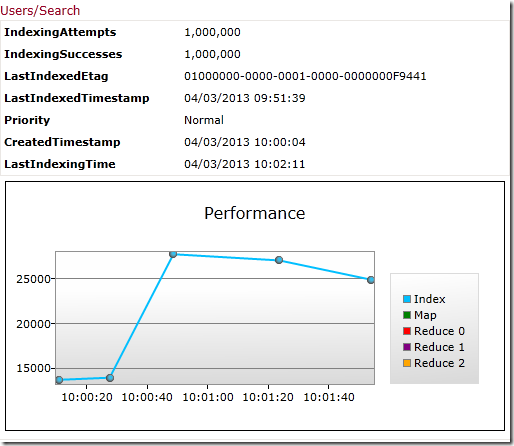Select the last data point on the line
This screenshot has height=446, width=514.
click(371, 280)
